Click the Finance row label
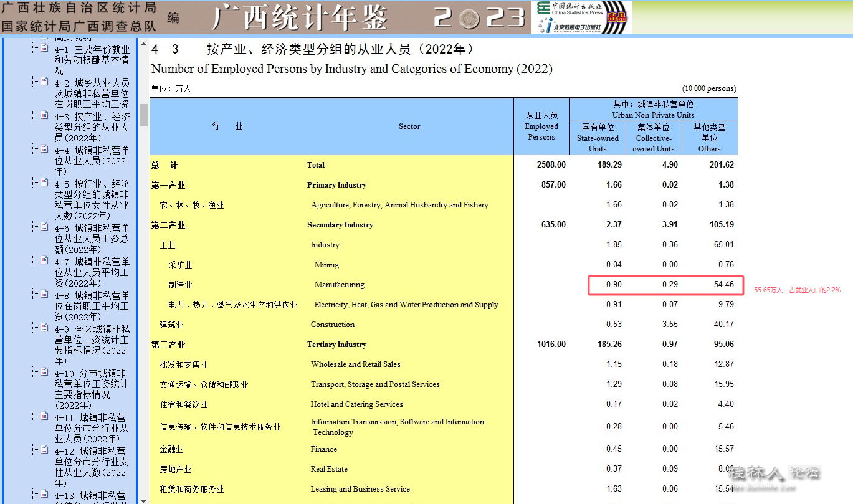The width and height of the screenshot is (853, 504). pos(324,449)
